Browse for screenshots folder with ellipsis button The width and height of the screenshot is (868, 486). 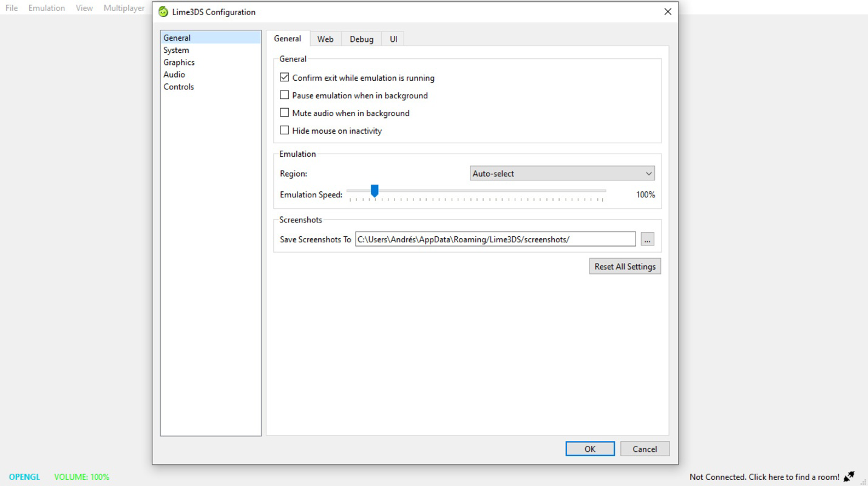pos(647,239)
